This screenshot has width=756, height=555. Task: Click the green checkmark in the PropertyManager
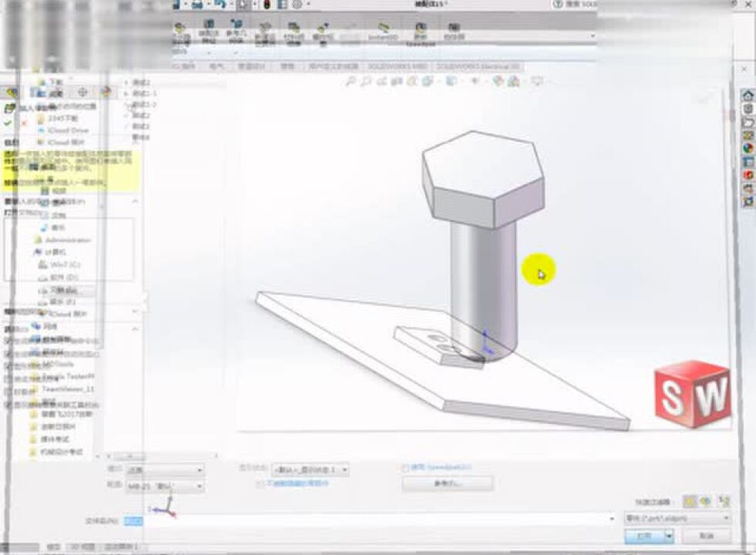point(7,123)
